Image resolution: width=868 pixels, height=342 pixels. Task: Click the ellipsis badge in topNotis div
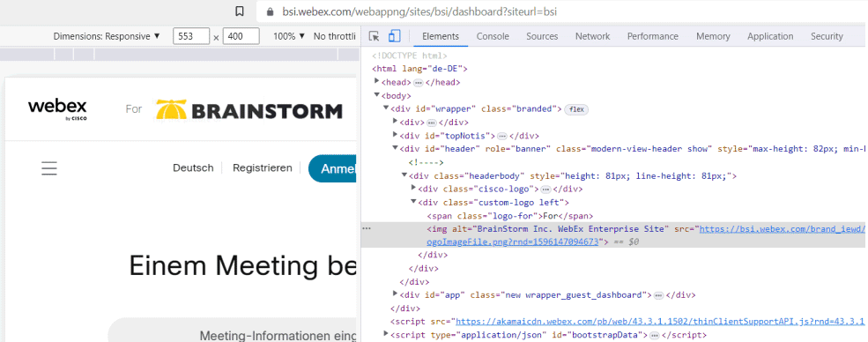[x=502, y=136]
